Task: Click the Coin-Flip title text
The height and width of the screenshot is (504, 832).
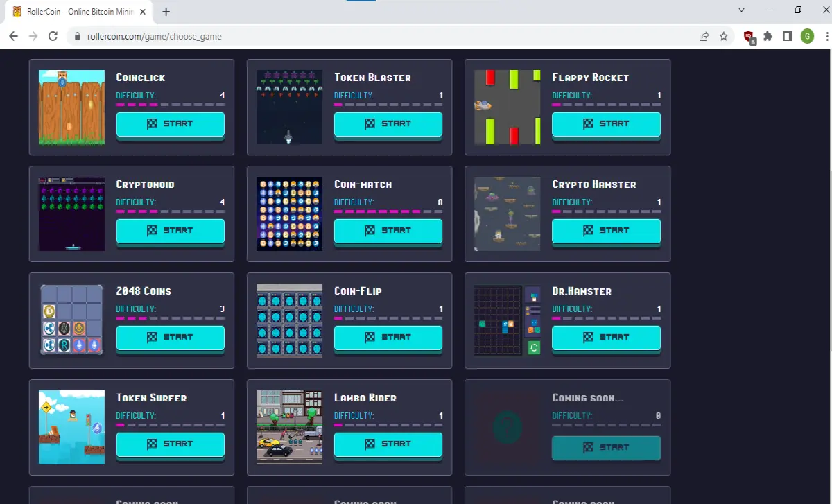Action: click(x=358, y=291)
